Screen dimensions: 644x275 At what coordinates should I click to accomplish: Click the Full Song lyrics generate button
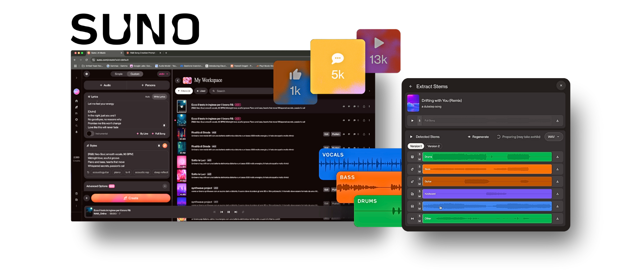coord(159,133)
